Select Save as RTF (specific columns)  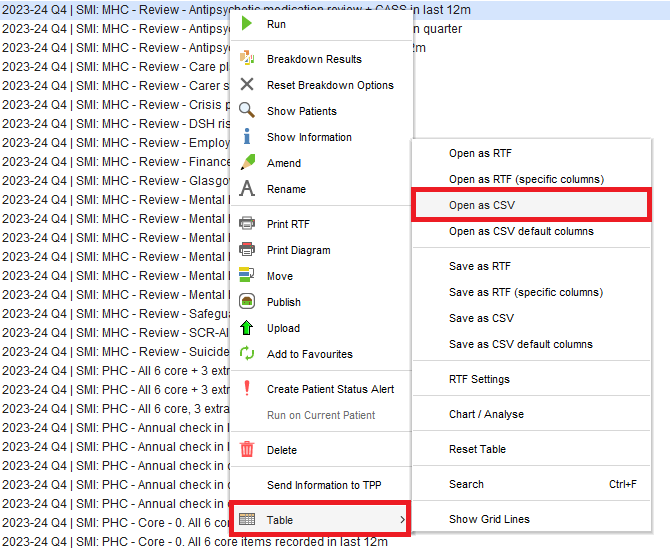click(532, 293)
